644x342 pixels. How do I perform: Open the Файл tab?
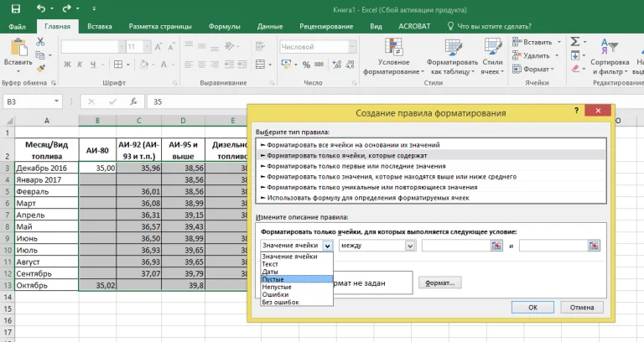pyautogui.click(x=18, y=26)
